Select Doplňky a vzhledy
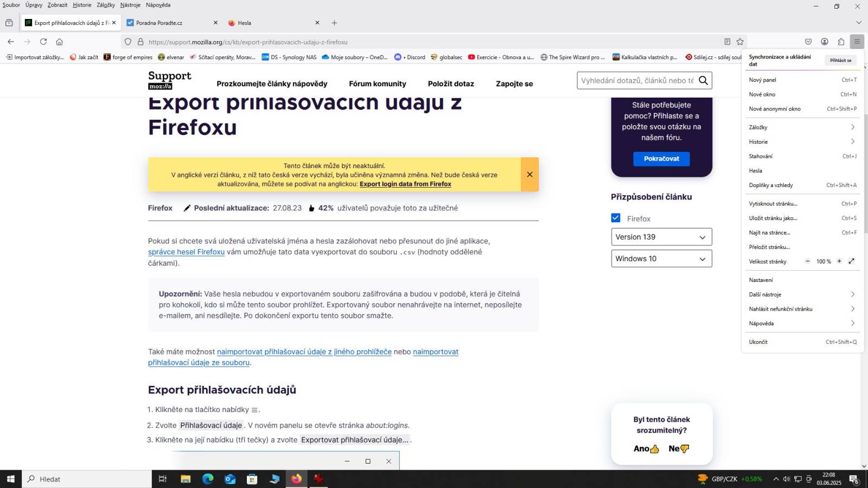 click(802, 185)
